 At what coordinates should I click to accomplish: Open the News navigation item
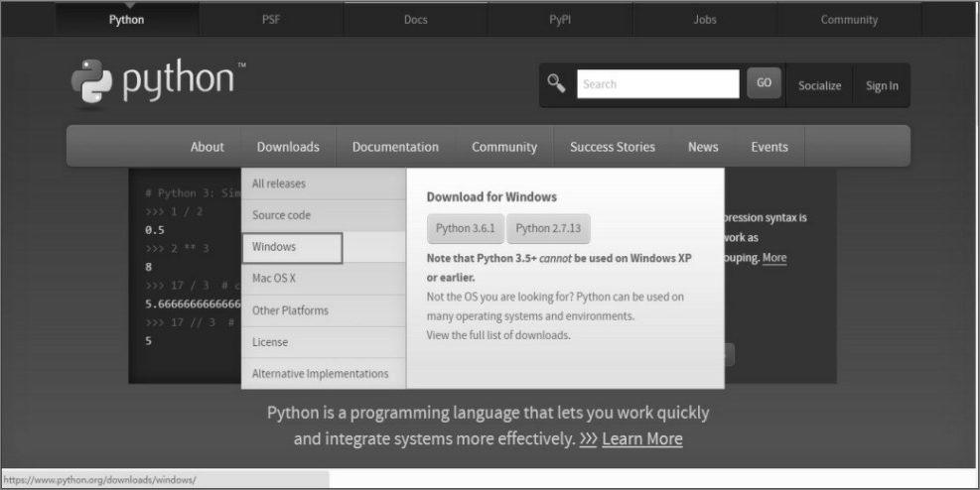click(x=703, y=147)
